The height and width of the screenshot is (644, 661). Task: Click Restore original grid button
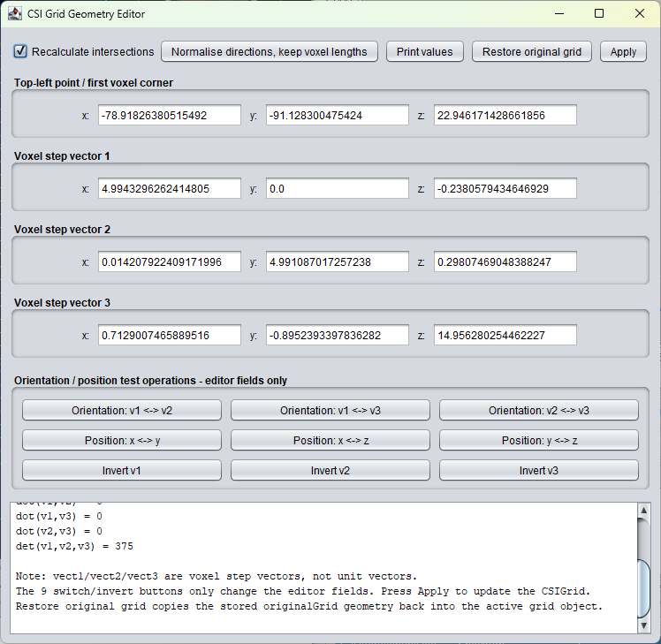pyautogui.click(x=532, y=51)
